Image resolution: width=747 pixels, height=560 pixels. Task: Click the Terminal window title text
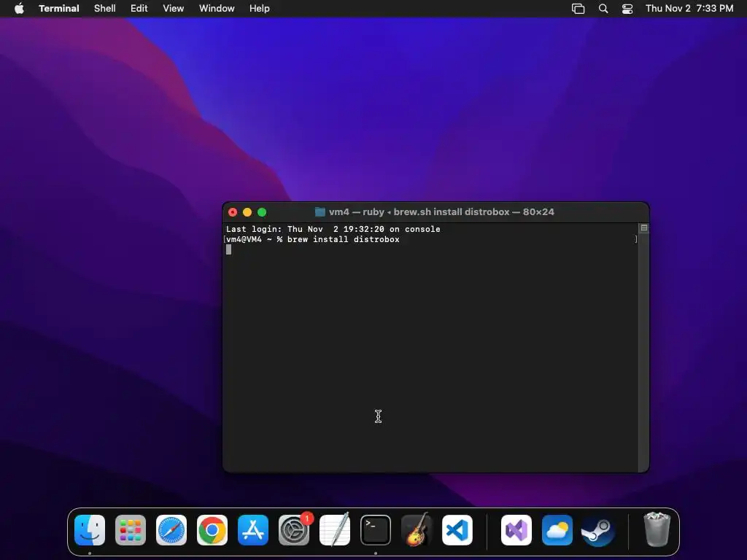pos(441,212)
